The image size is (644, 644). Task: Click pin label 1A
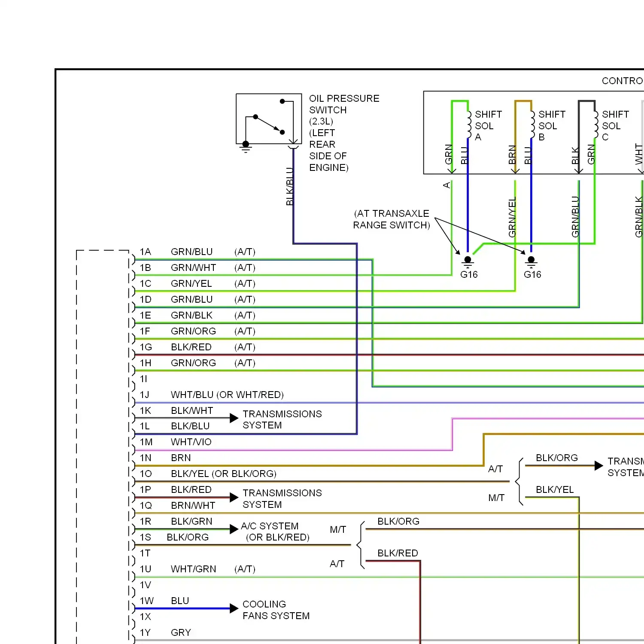click(146, 252)
